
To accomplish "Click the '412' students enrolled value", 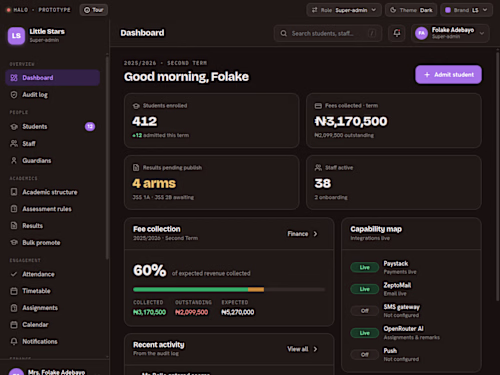I will coord(144,121).
